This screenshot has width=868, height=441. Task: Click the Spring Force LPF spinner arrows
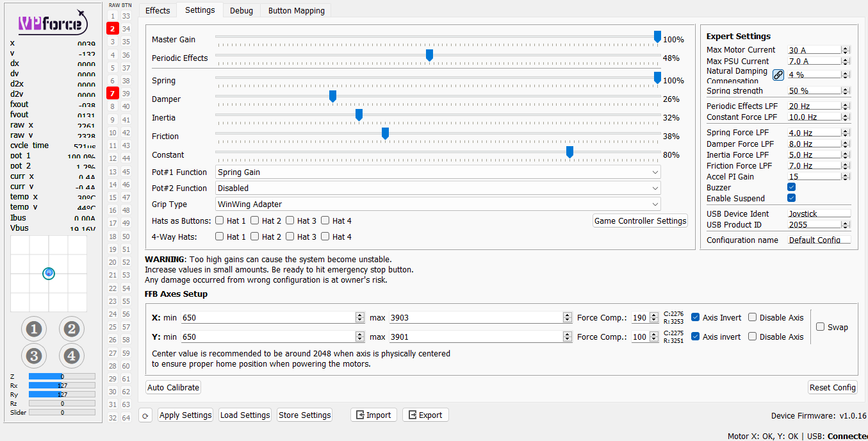pos(846,133)
